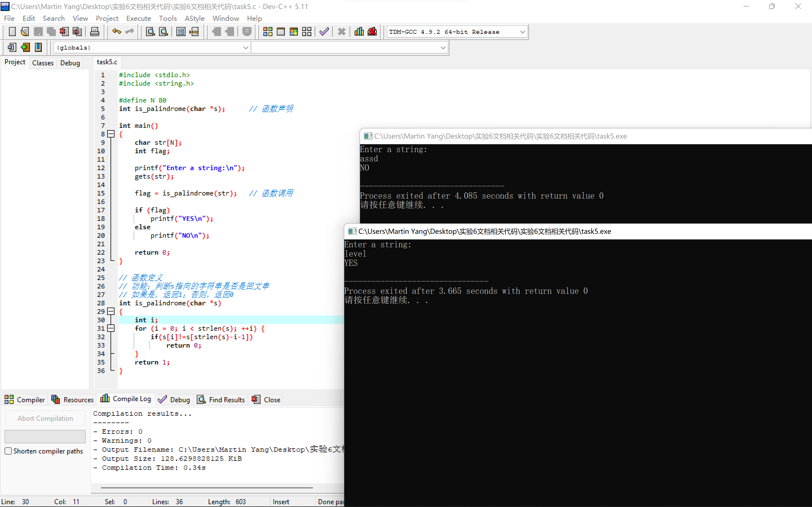The height and width of the screenshot is (507, 812).
Task: Expand the (globals) scope dropdown
Action: pos(246,48)
